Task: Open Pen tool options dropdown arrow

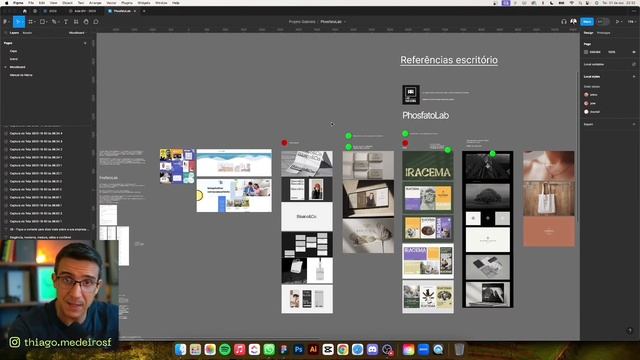Action: [58, 22]
